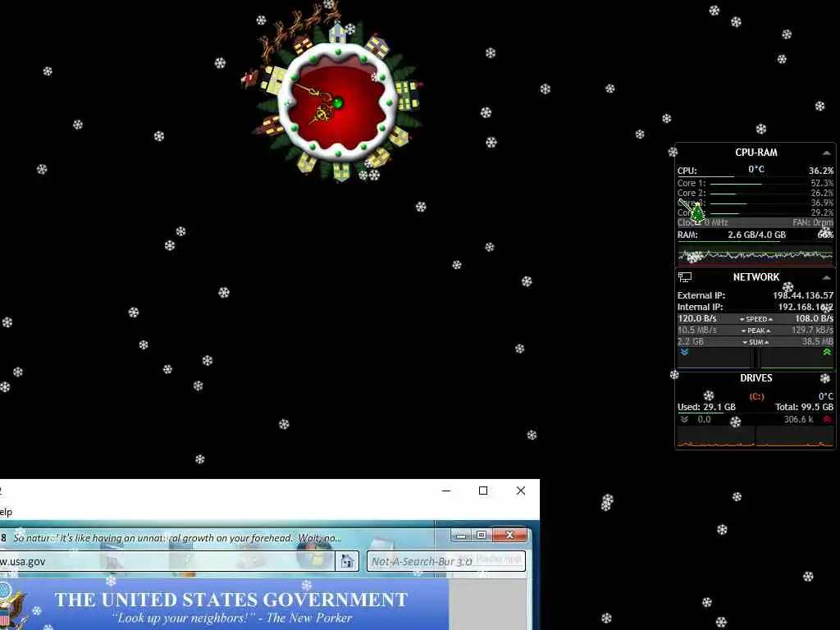Click the PEAK selector in Network gadget
840x630 pixels.
(x=756, y=331)
